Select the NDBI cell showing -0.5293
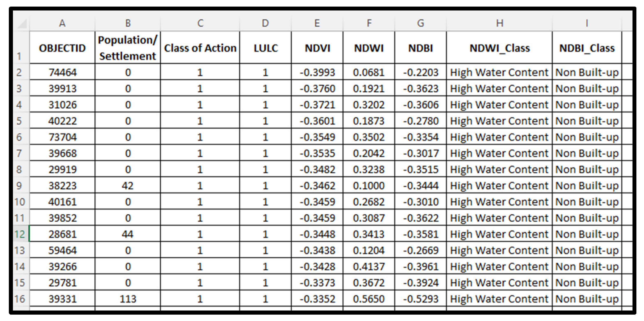Image resolution: width=644 pixels, height=321 pixels. 421,299
